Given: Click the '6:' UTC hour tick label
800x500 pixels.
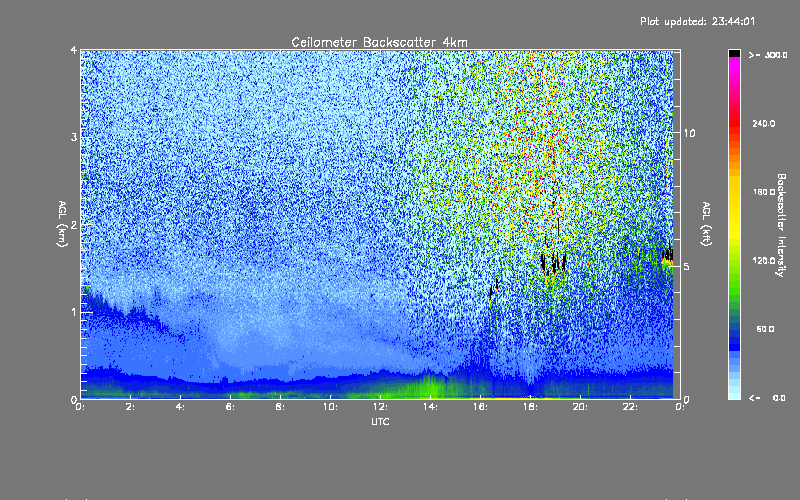Looking at the screenshot, I should [230, 407].
